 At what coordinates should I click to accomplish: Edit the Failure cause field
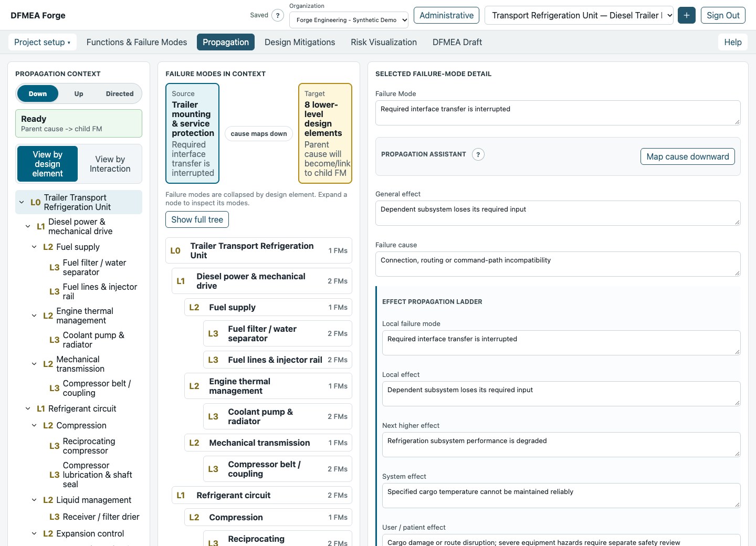click(x=558, y=264)
